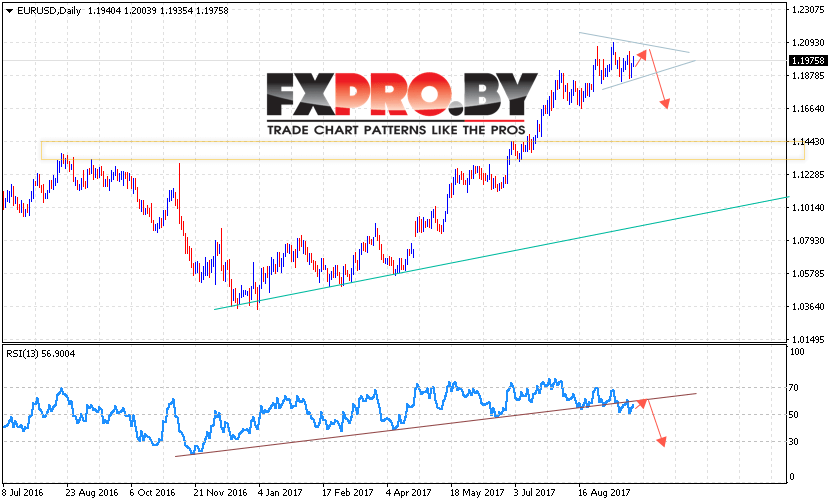Viewport: 829px width, 504px height.
Task: Select the green ascending trendline on the price chart
Action: pyautogui.click(x=501, y=253)
